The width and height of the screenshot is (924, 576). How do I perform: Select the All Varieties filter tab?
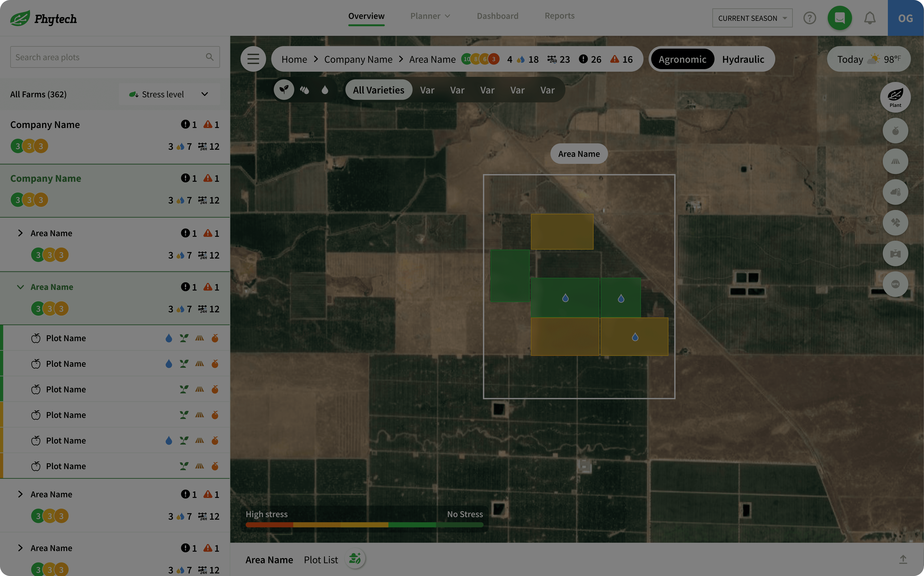[x=378, y=90]
